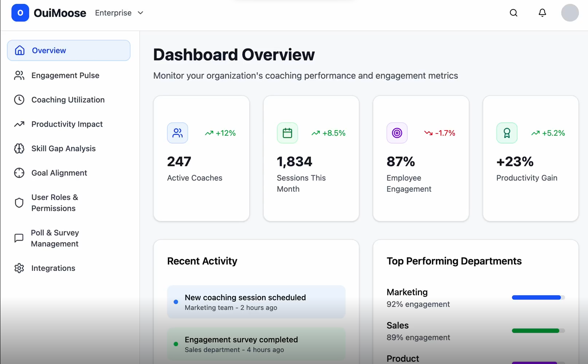Open Engagement Pulse page

click(69, 75)
